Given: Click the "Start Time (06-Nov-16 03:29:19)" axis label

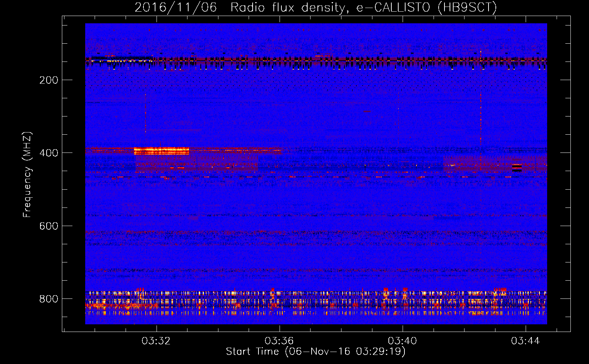Looking at the screenshot, I should pos(316,351).
